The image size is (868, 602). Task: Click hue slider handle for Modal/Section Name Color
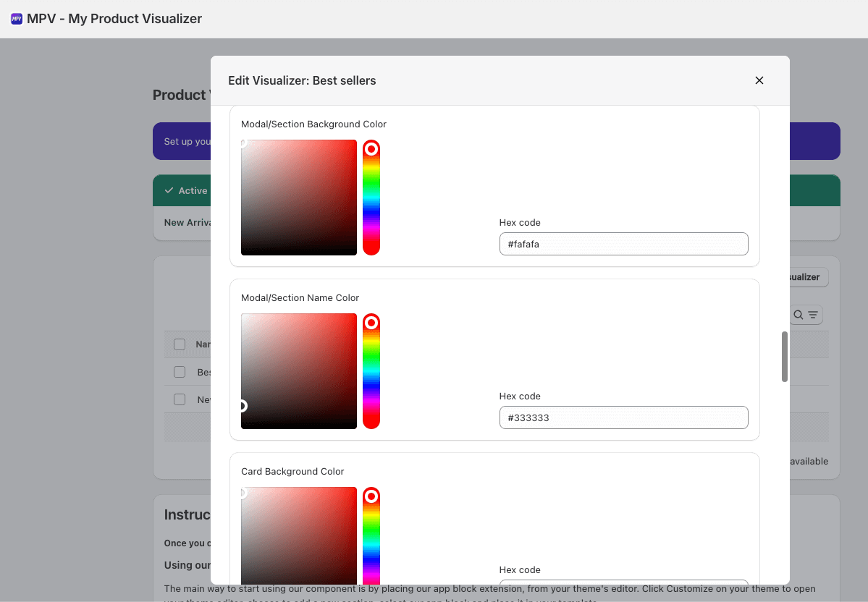tap(371, 323)
